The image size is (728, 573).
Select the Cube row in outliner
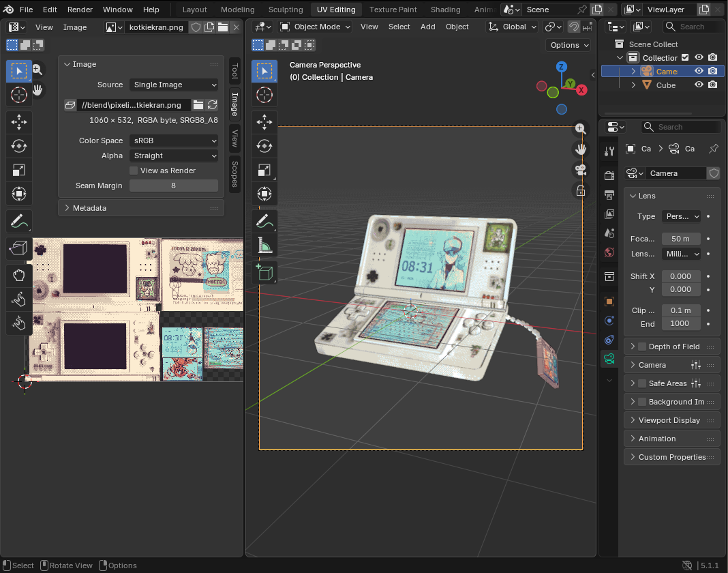click(663, 85)
